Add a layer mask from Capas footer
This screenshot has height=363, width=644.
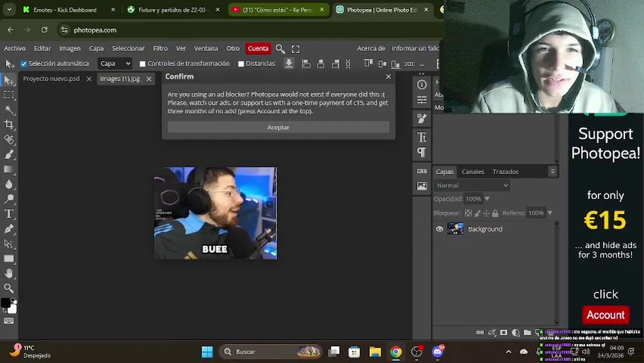click(503, 333)
